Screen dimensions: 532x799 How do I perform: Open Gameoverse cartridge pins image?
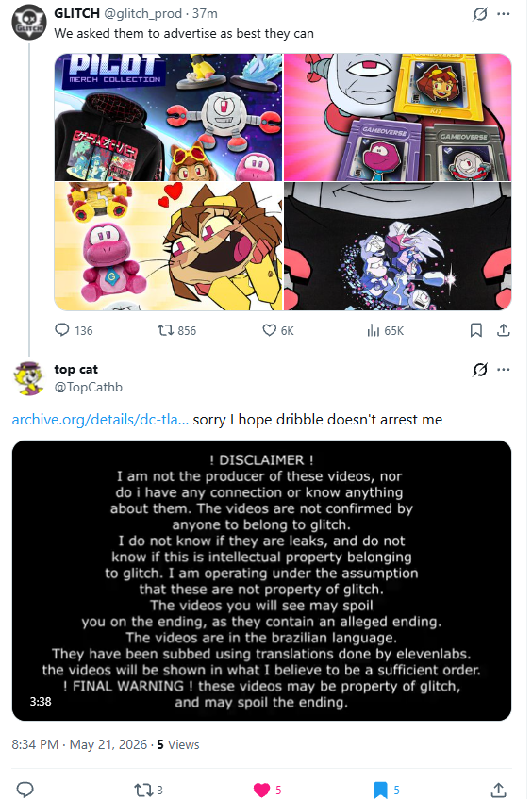(397, 117)
